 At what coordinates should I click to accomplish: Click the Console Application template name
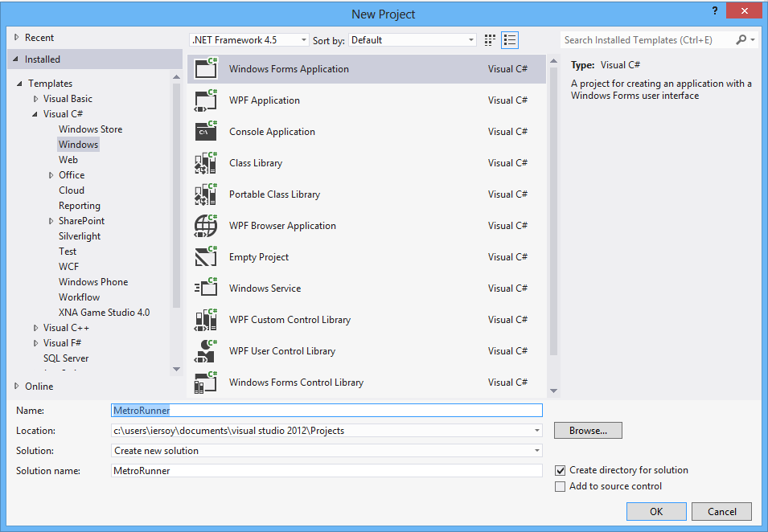click(x=273, y=132)
